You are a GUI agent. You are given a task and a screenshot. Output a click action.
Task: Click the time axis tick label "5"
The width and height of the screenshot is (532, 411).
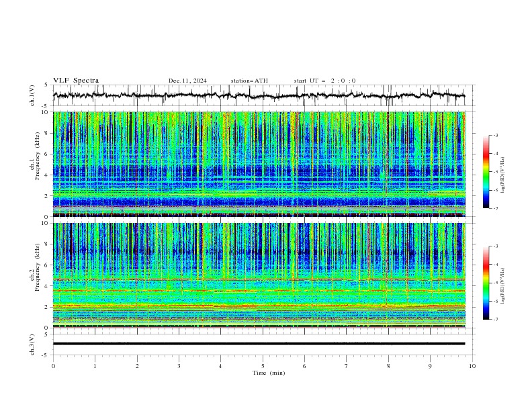point(263,366)
